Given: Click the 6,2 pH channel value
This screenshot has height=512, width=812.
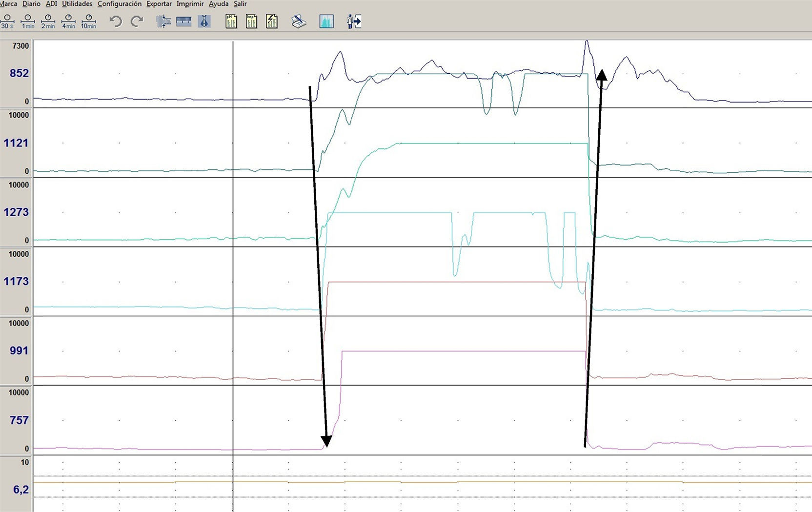Looking at the screenshot, I should [x=20, y=490].
